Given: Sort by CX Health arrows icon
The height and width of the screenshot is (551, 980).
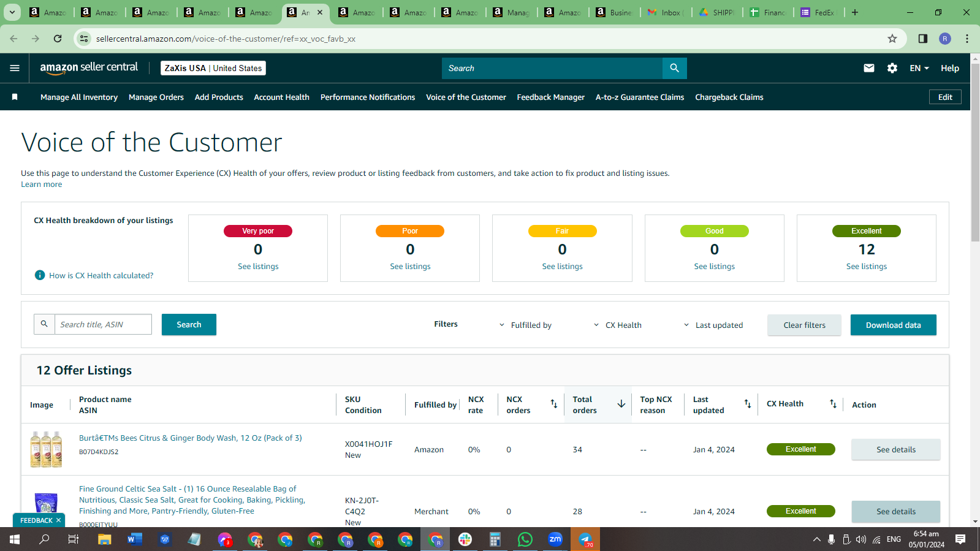Looking at the screenshot, I should point(833,404).
